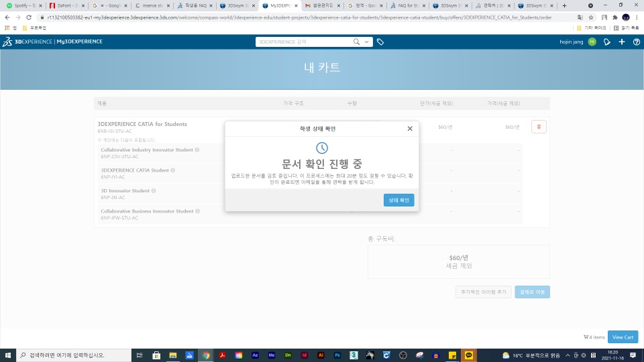The height and width of the screenshot is (362, 644).
Task: Click the 가격 구조 column header
Action: 293,103
